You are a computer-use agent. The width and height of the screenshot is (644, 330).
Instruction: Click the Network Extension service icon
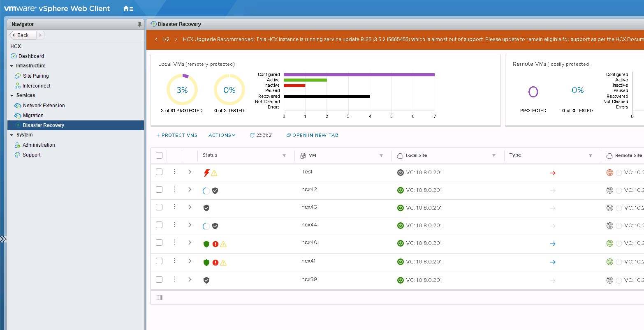coord(17,105)
